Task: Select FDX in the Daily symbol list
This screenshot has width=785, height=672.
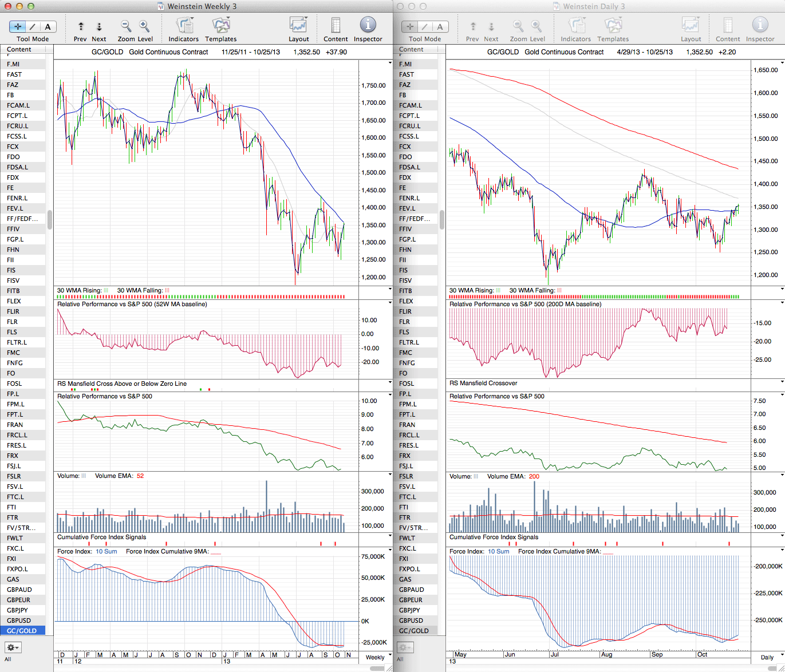Action: (405, 177)
